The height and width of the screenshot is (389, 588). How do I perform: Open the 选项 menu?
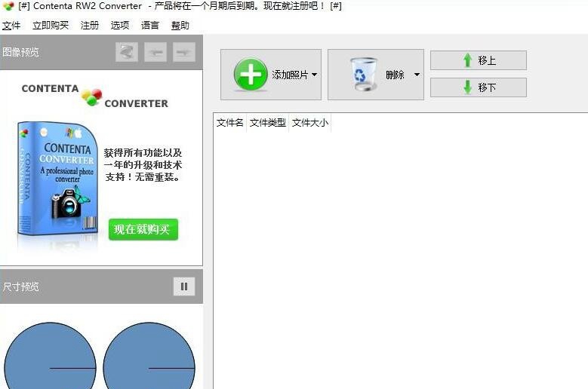[x=120, y=25]
